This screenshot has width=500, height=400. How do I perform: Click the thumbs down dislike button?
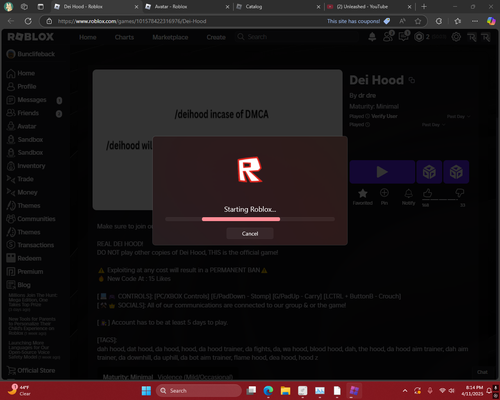click(x=460, y=193)
